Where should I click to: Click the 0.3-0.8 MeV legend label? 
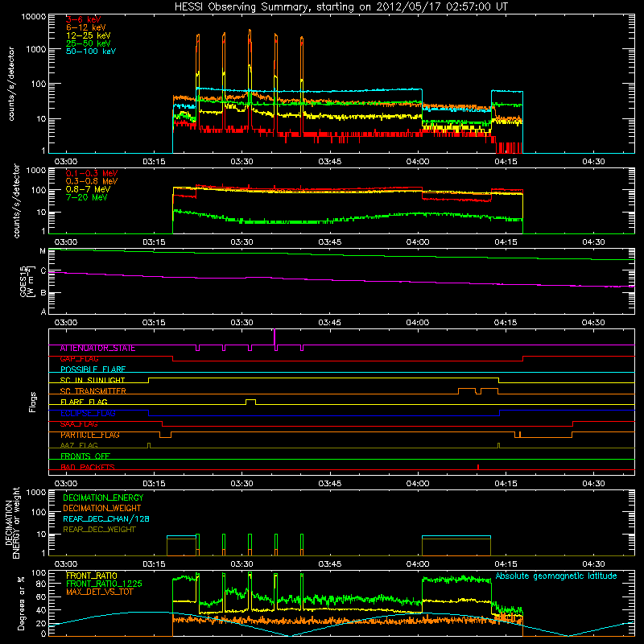click(x=92, y=181)
